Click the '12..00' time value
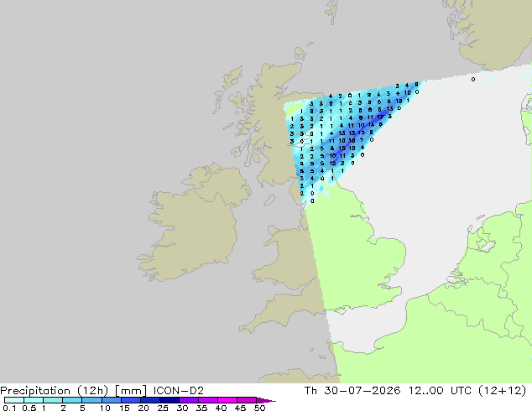Image resolution: width=532 pixels, height=411 pixels. coord(425,391)
